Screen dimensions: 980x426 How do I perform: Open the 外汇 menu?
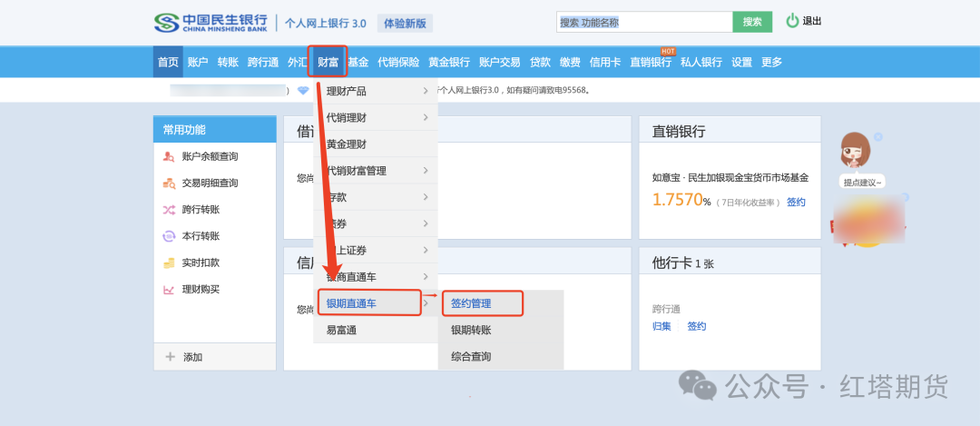click(x=298, y=62)
